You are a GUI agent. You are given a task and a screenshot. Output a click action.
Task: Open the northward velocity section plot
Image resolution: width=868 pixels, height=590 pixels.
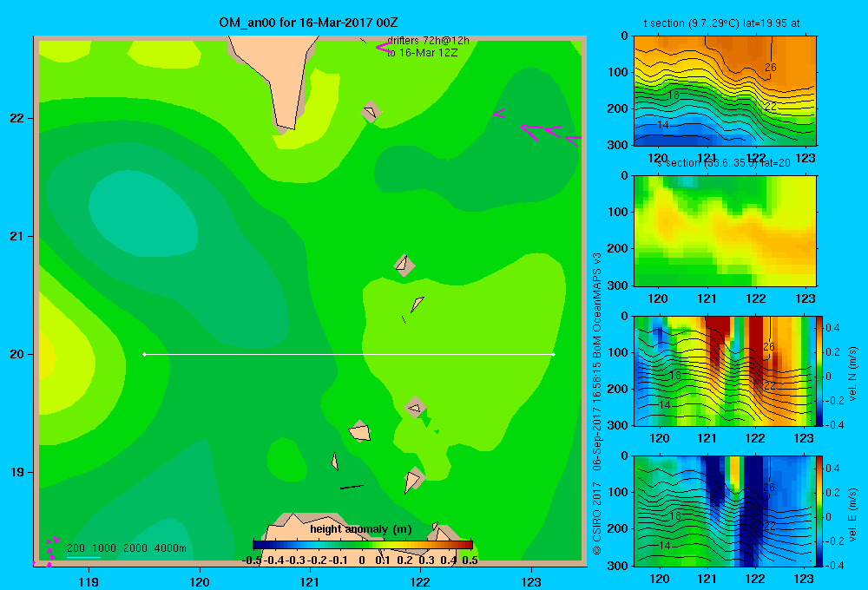pos(725,370)
